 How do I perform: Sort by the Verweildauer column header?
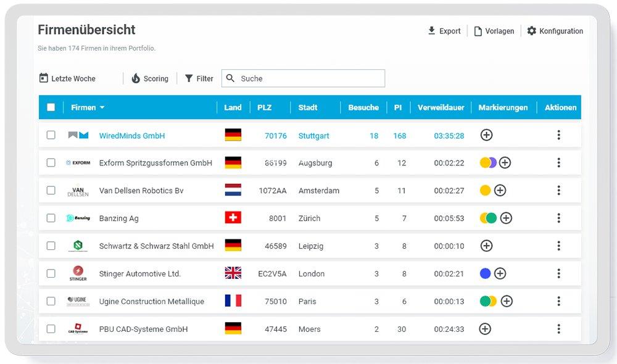(x=441, y=107)
